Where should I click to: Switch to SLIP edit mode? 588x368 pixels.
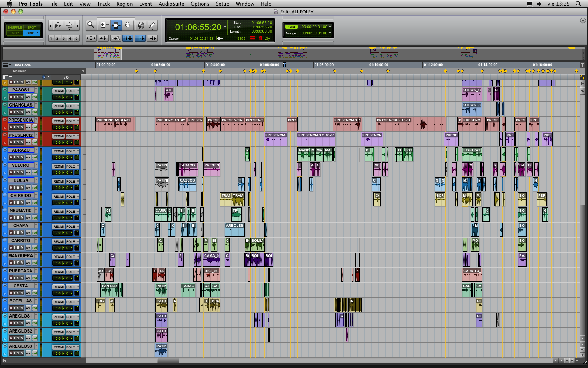[x=15, y=33]
